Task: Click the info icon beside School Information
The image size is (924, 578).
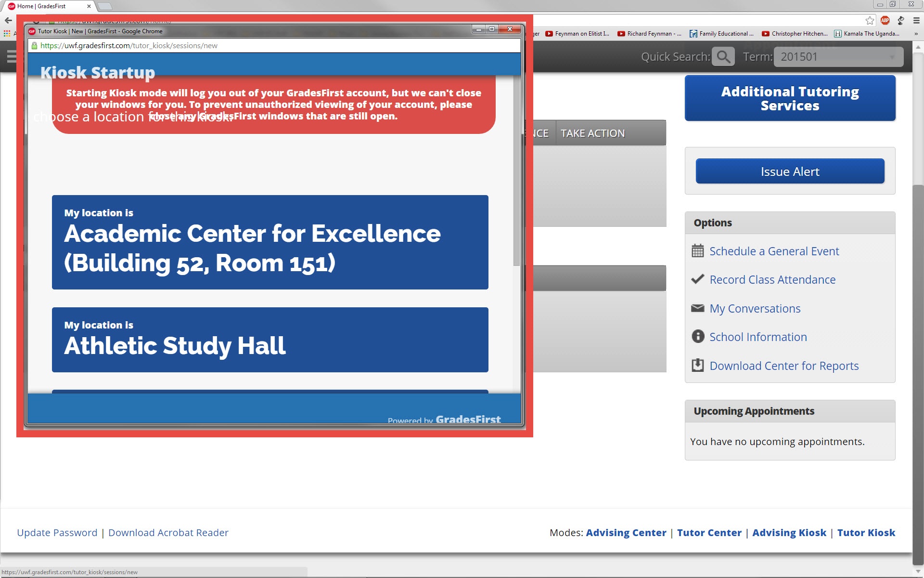Action: click(698, 336)
